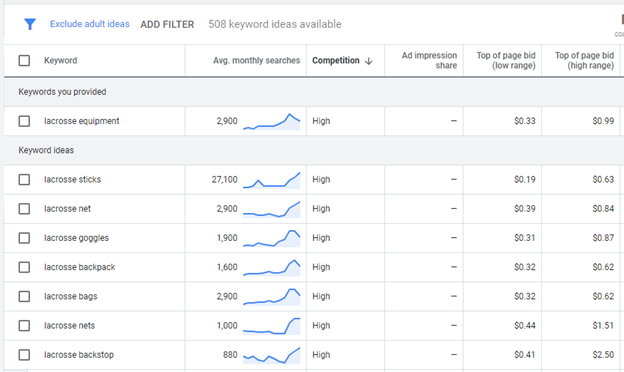624x372 pixels.
Task: Click the Competition sort arrow icon
Action: pyautogui.click(x=369, y=61)
